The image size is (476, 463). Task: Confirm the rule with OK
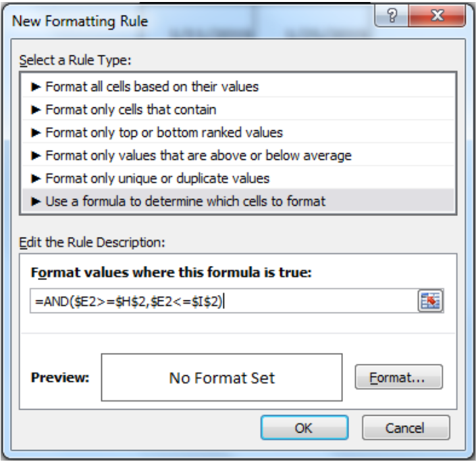[305, 427]
